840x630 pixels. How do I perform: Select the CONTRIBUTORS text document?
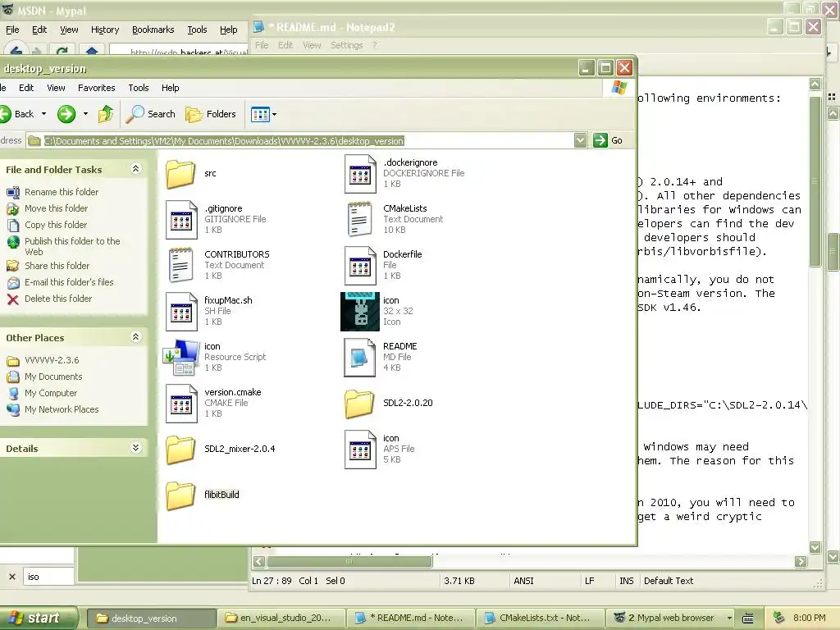pos(180,265)
